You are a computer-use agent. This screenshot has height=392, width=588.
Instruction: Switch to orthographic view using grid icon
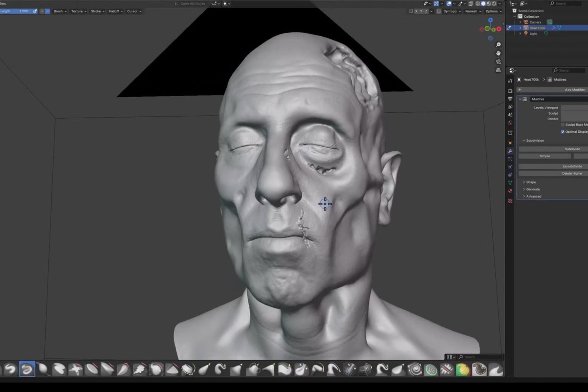tap(498, 70)
